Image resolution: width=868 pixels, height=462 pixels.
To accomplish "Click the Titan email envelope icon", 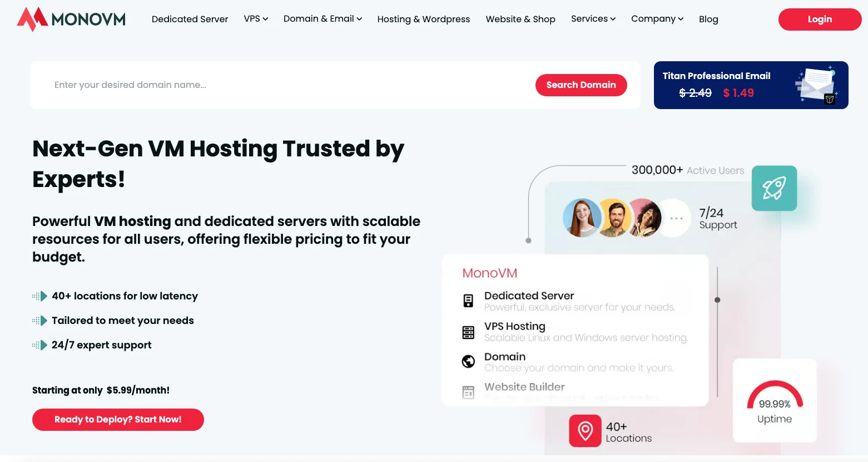I will pyautogui.click(x=817, y=85).
